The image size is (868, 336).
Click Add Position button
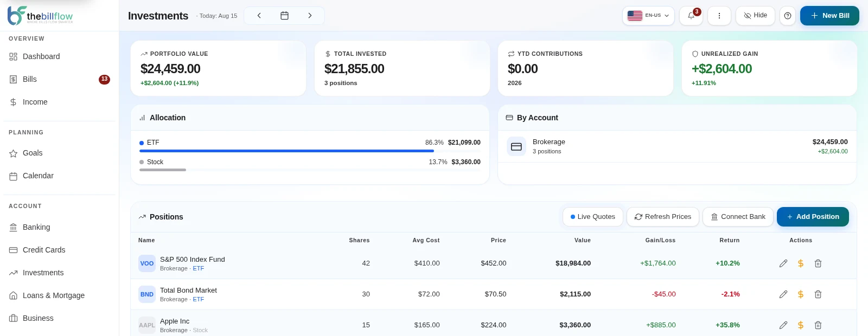click(x=813, y=217)
